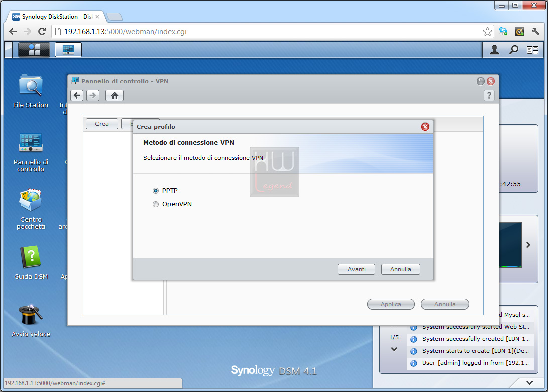548x392 pixels.
Task: Click Avanti to continue
Action: pos(356,269)
